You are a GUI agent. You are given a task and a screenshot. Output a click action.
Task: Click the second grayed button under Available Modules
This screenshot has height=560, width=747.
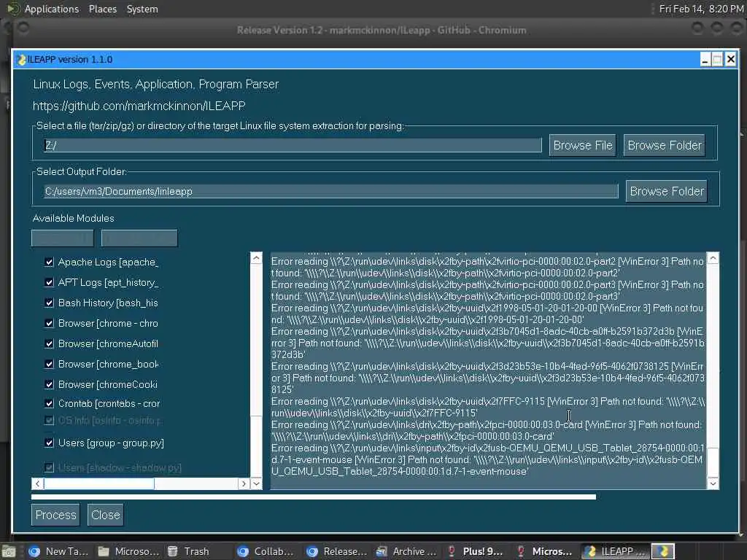coord(139,238)
